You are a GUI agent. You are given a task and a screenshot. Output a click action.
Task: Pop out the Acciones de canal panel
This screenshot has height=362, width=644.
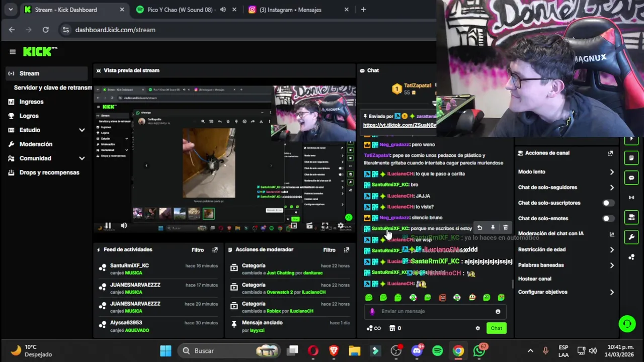pyautogui.click(x=610, y=153)
